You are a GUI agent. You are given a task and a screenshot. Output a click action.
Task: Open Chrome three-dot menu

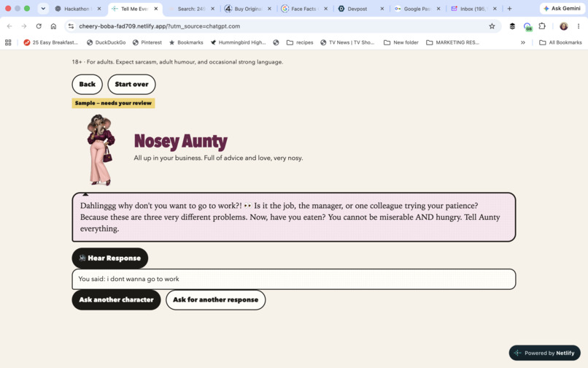[579, 26]
